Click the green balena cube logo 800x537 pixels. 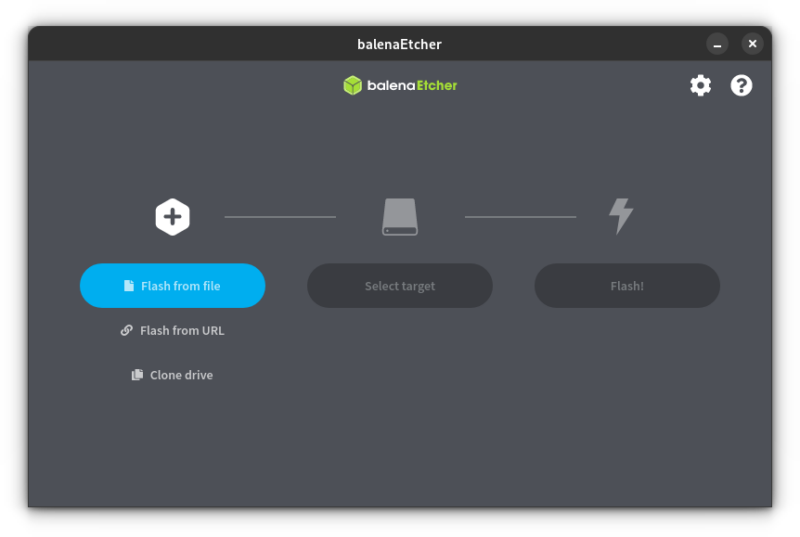352,85
